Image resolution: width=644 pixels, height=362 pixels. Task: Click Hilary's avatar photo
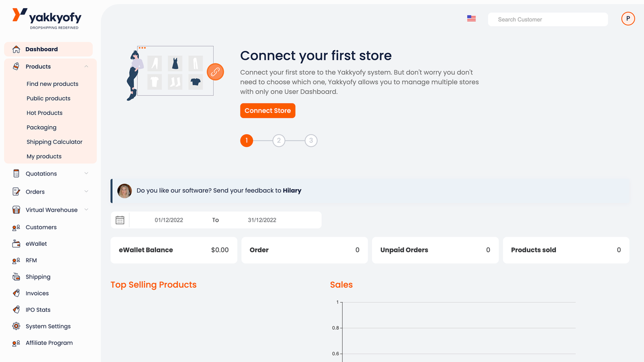[124, 191]
